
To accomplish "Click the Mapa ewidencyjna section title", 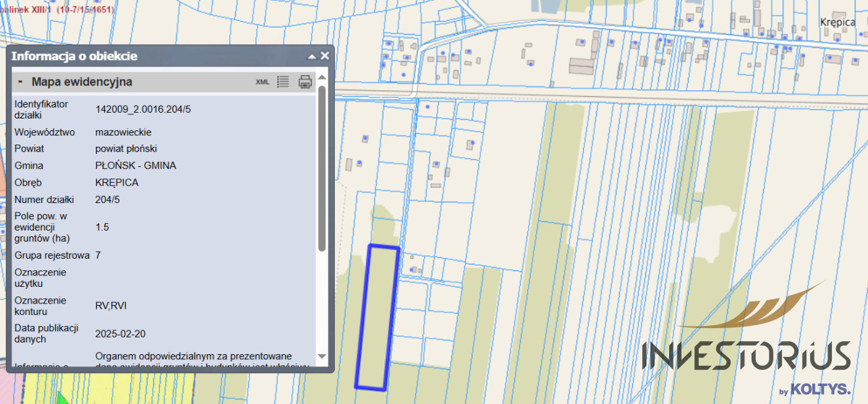I will tap(82, 82).
